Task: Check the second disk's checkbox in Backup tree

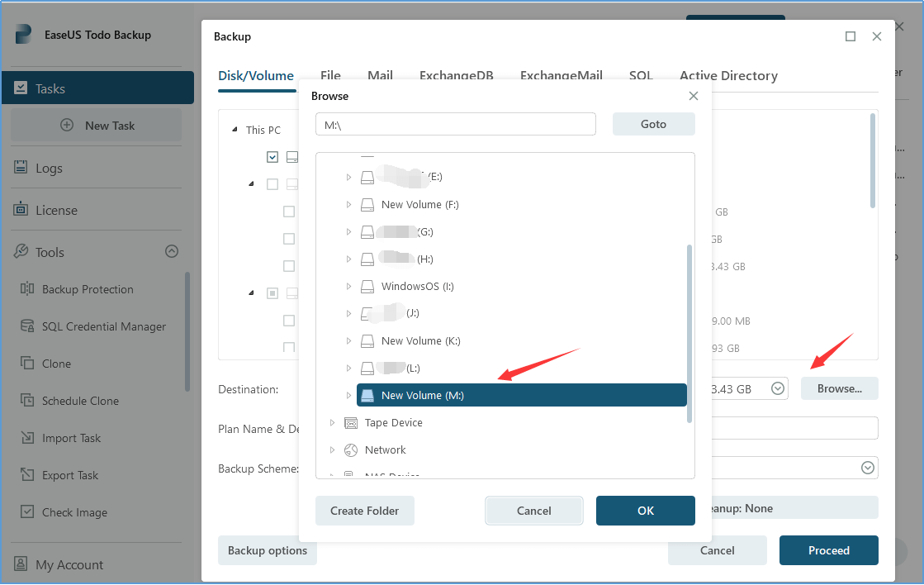Action: pyautogui.click(x=272, y=184)
